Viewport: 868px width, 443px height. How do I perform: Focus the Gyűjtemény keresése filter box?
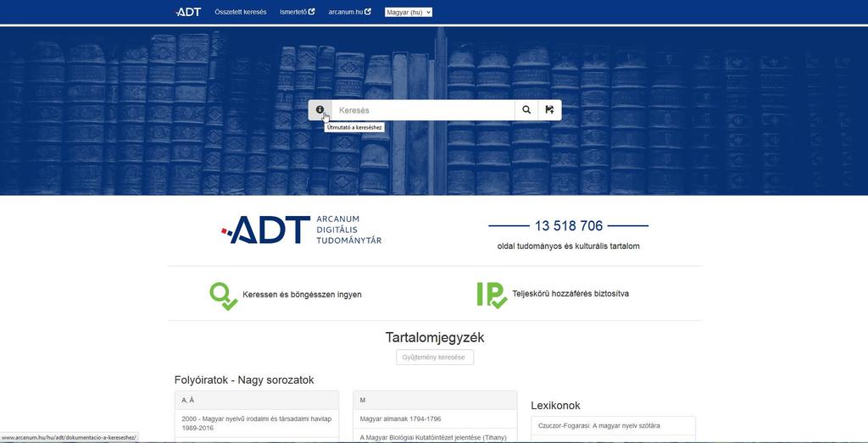[435, 357]
